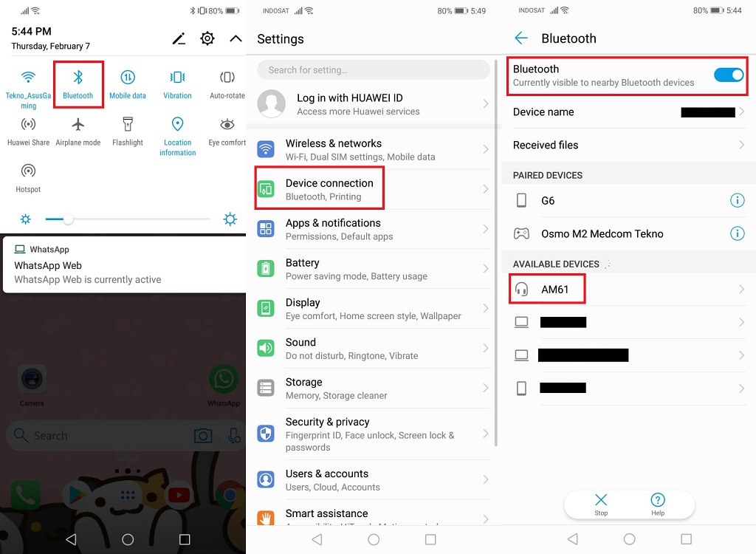Image resolution: width=756 pixels, height=554 pixels.
Task: Click the Settings list scrollbar
Action: (x=495, y=253)
